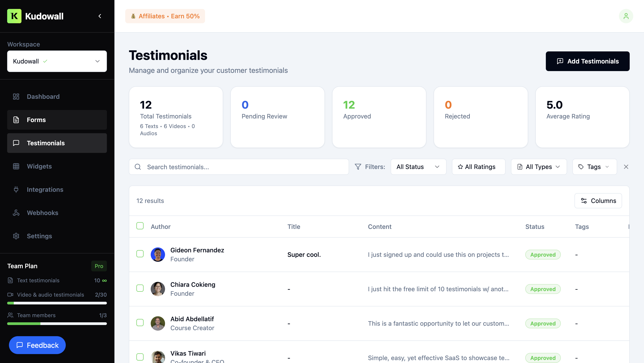This screenshot has width=644, height=363.
Task: Collapse the sidebar with the chevron arrow
Action: point(100,16)
